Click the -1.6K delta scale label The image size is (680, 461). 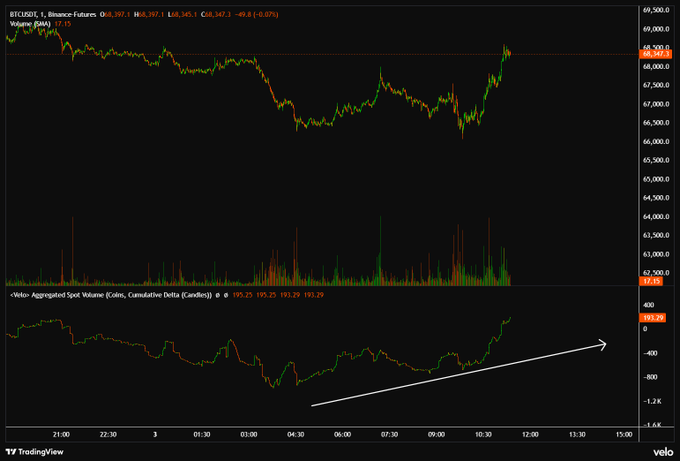pos(653,425)
